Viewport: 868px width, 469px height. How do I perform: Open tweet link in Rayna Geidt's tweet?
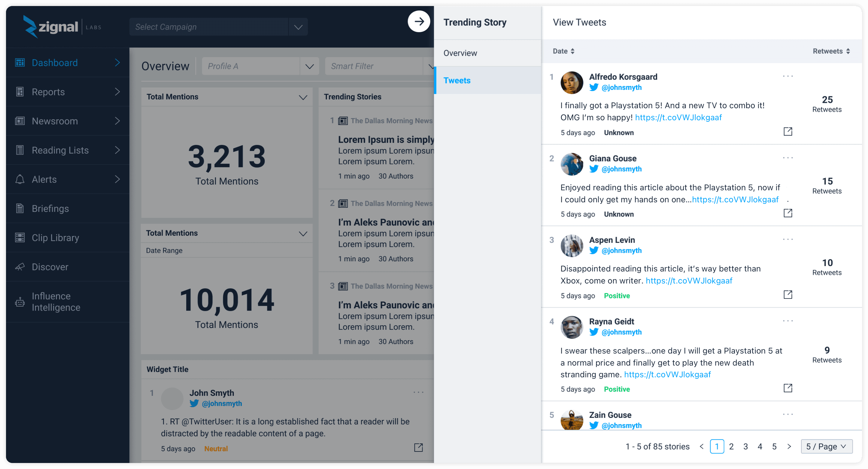(667, 375)
